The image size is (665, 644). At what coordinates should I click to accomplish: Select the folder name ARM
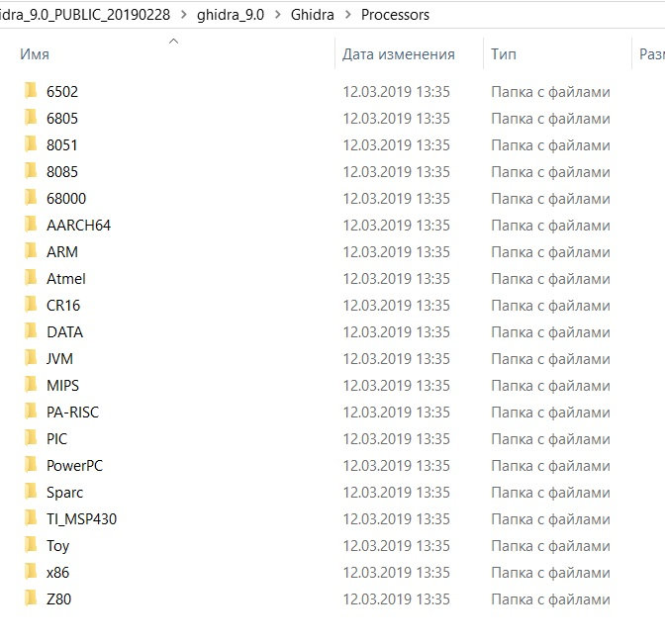pyautogui.click(x=62, y=252)
